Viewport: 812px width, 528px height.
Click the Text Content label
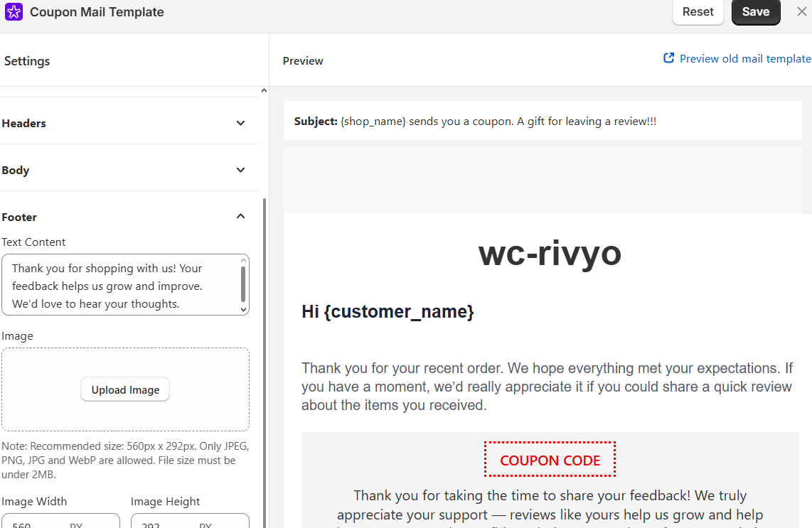pyautogui.click(x=33, y=242)
